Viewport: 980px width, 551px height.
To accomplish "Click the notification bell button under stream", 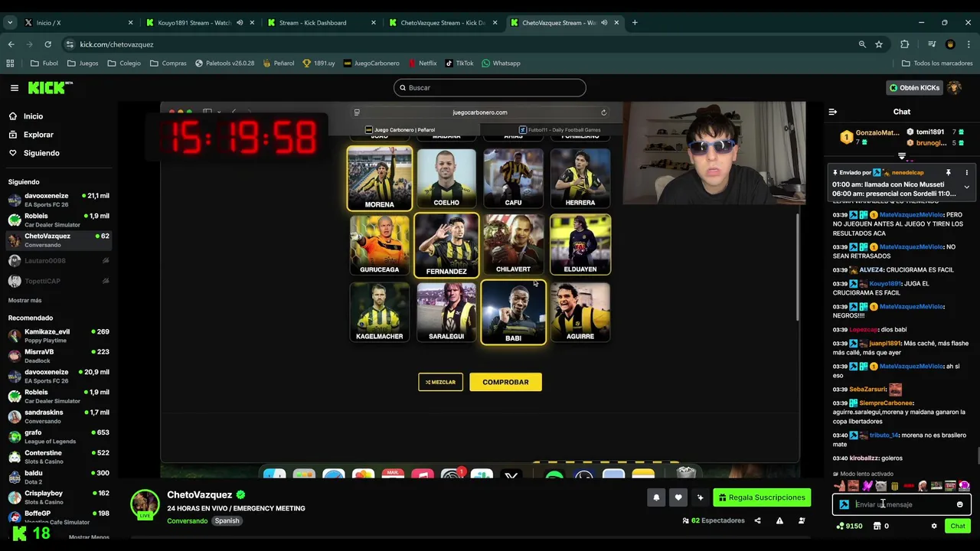I will pos(656,497).
